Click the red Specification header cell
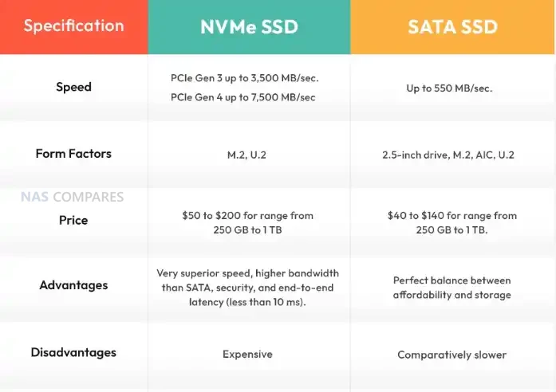Screen dimensions: 556x392 point(73,26)
